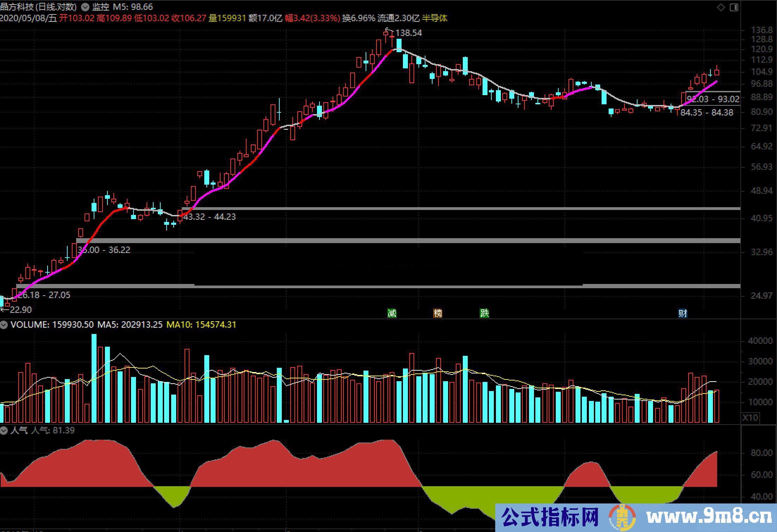Click the MA10 yellow volume average label
The image size is (777, 532).
point(201,324)
